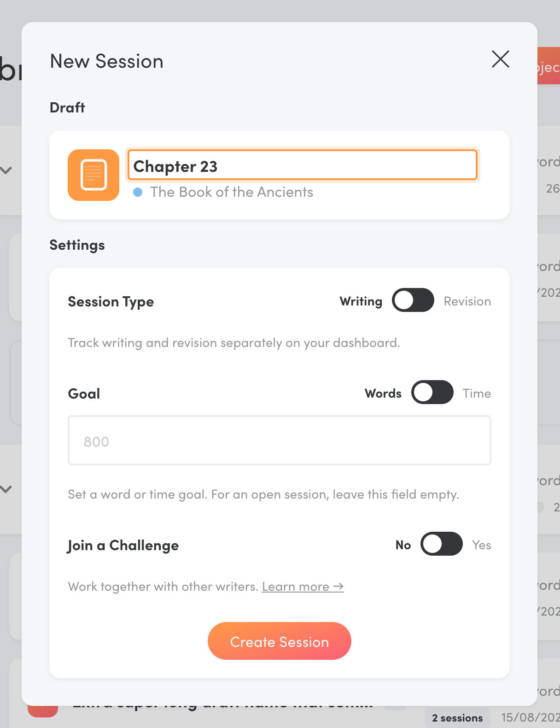Expand the upper chevron behind the dialog
This screenshot has width=560, height=728.
6,170
